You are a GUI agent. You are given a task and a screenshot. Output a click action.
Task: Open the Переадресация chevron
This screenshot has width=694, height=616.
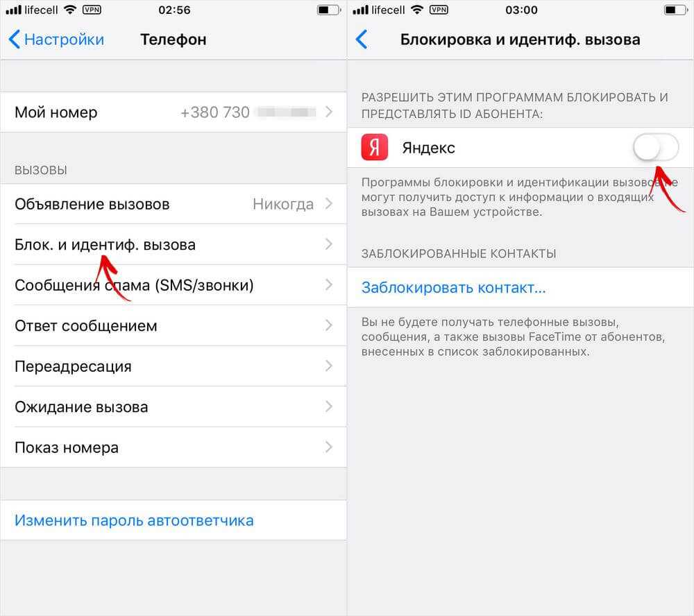(x=328, y=366)
